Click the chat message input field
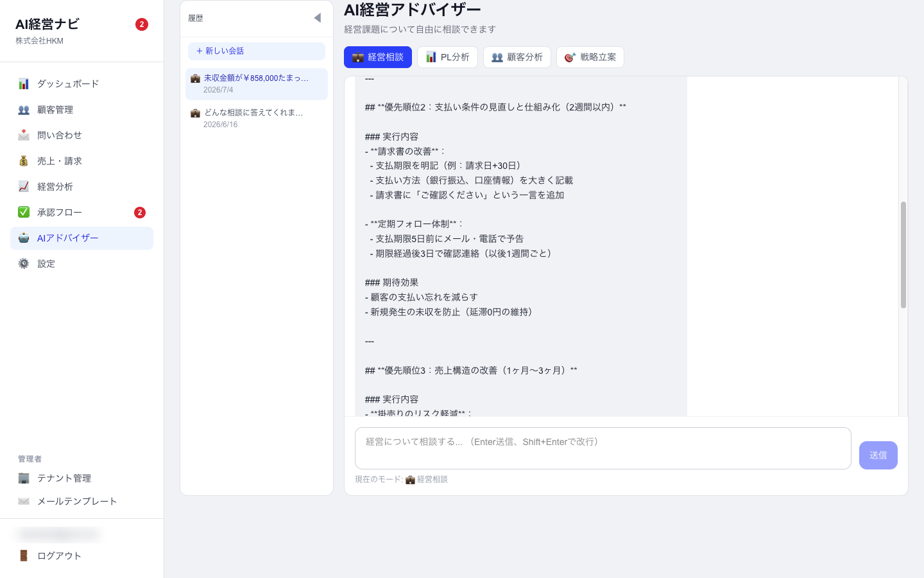The height and width of the screenshot is (578, 924). 603,448
